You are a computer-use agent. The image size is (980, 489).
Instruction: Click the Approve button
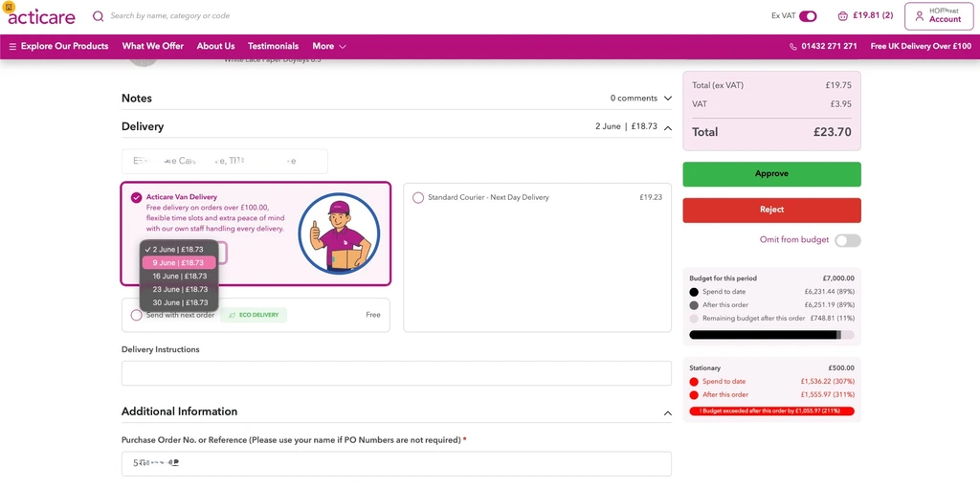[771, 174]
